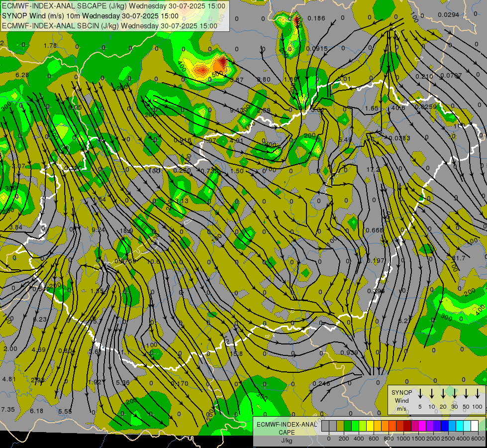
Task: Click the SBCIN title line at top
Action: tap(109, 26)
